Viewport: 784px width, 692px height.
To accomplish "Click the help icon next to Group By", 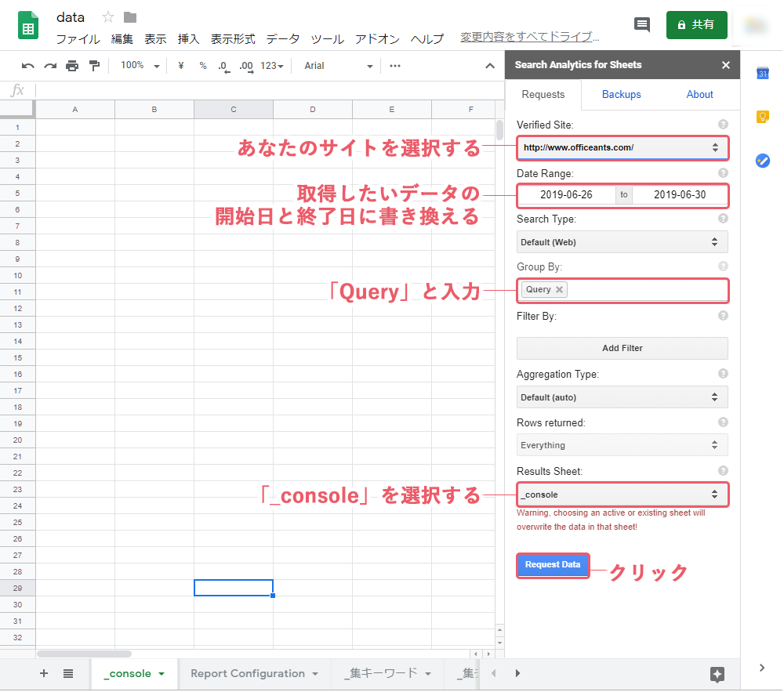I will 723,266.
